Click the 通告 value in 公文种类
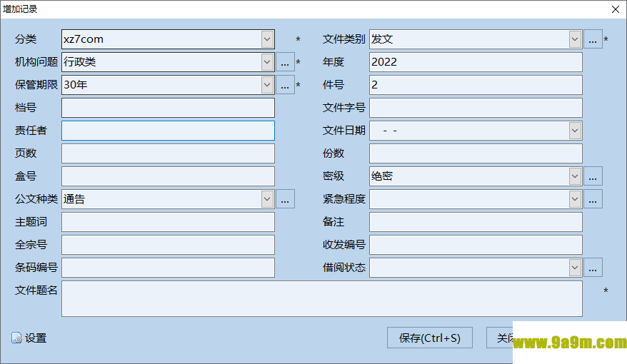Screen dimensions: 627x364 [x=74, y=199]
